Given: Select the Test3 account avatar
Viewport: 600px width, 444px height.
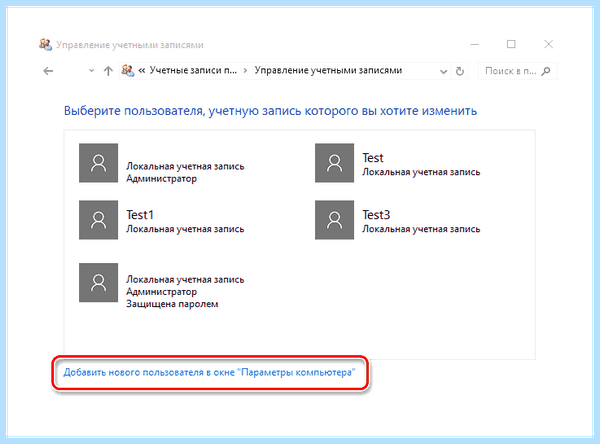Looking at the screenshot, I should pos(334,220).
